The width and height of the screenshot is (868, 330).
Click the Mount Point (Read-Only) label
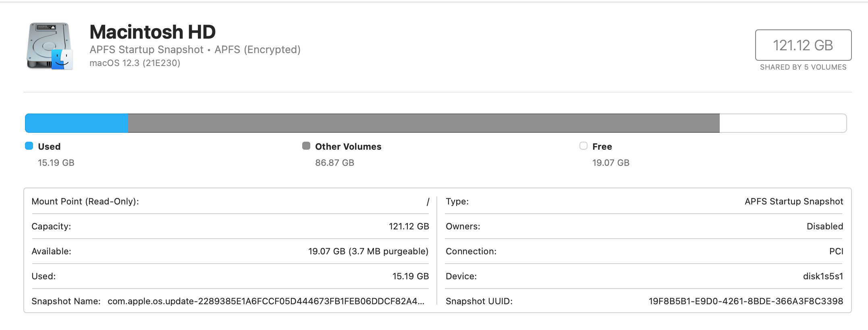pyautogui.click(x=85, y=201)
